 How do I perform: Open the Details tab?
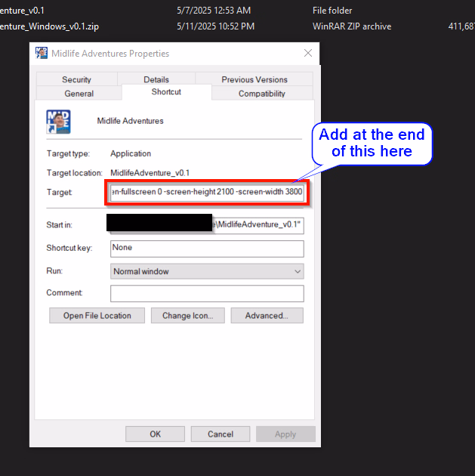coord(156,79)
